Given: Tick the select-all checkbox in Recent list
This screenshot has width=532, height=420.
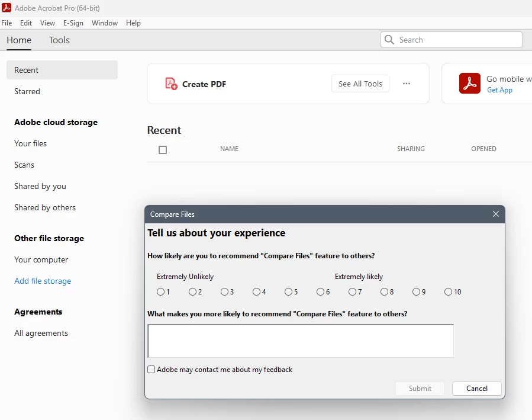Looking at the screenshot, I should 163,150.
